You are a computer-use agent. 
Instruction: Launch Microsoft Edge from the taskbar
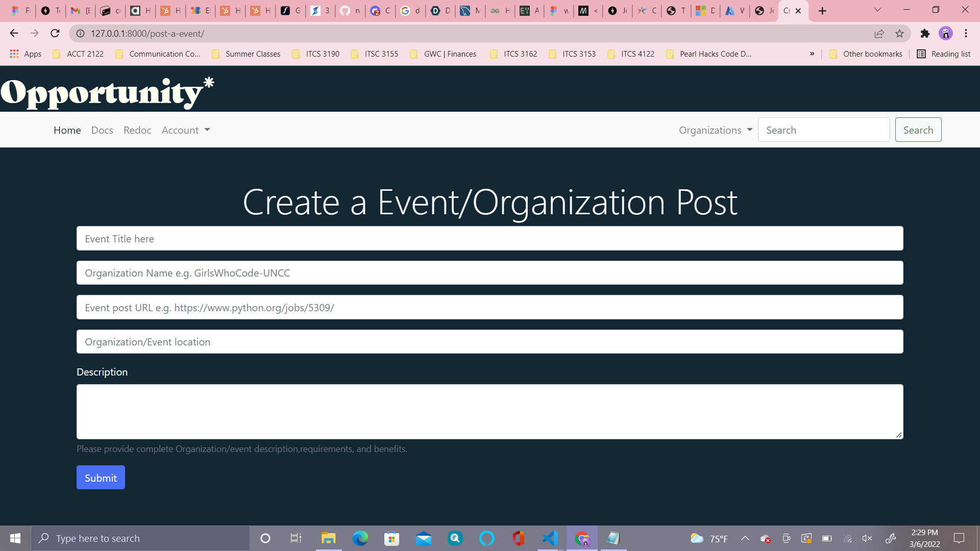tap(360, 538)
